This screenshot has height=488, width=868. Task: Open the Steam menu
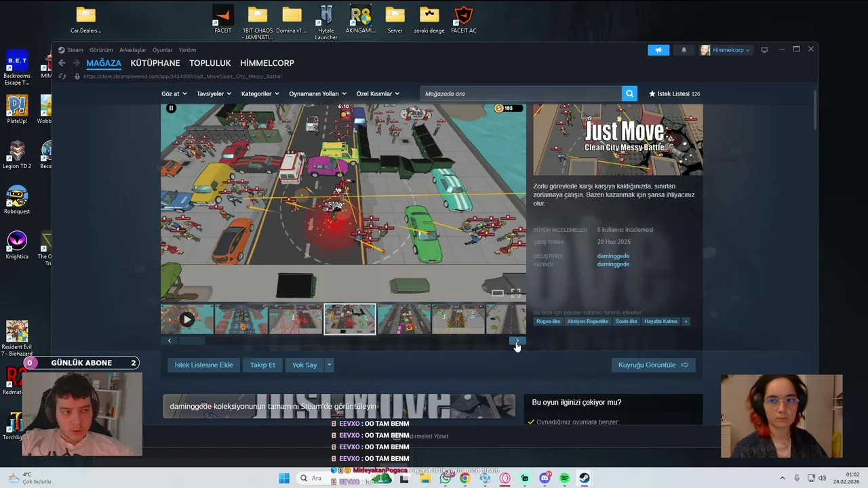point(75,50)
